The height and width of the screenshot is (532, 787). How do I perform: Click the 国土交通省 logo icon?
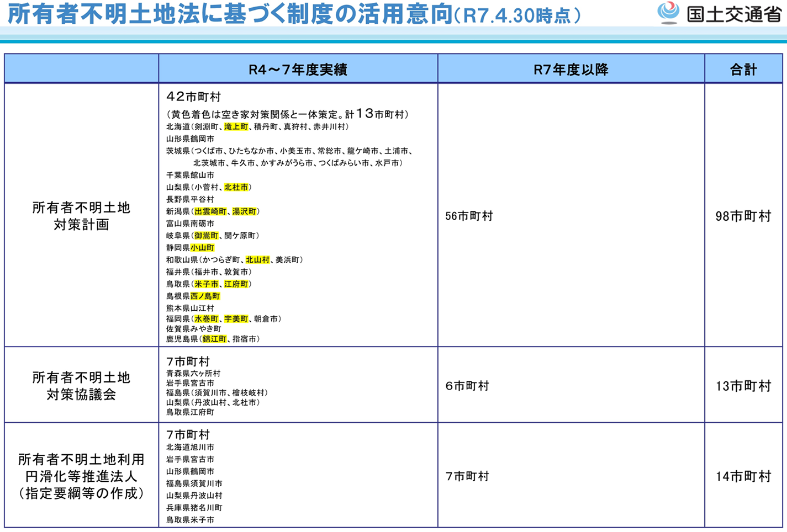[x=668, y=12]
